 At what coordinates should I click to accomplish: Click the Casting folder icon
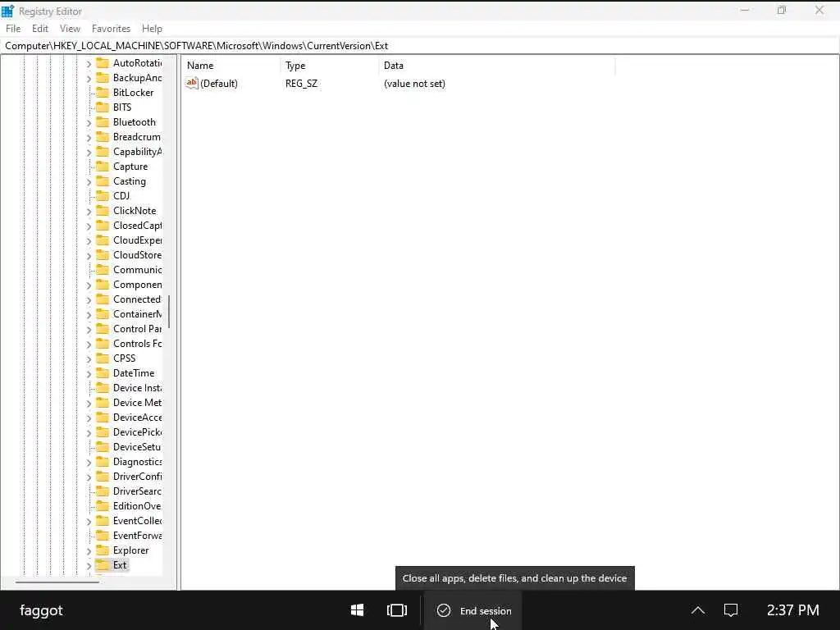pos(103,181)
